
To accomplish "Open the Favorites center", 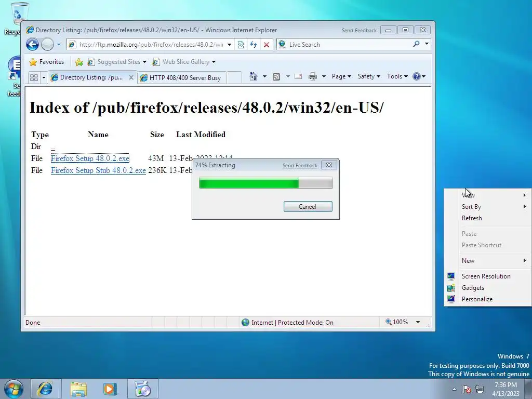I will 46,62.
